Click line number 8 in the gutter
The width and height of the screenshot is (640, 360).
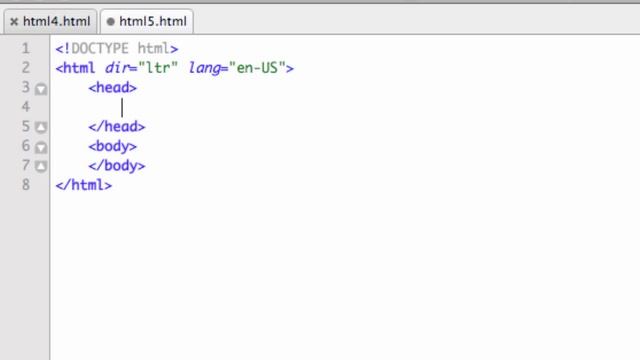click(26, 185)
